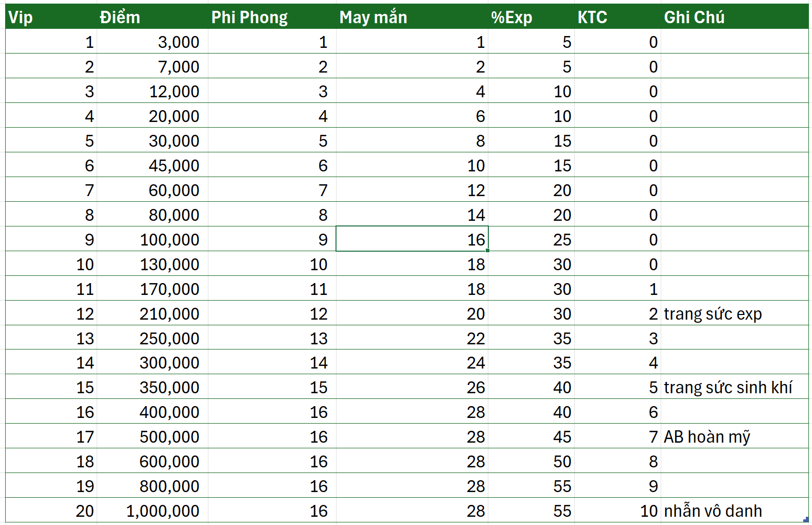
Task: Click the table resize handle at bottom-right corner
Action: tap(806, 519)
